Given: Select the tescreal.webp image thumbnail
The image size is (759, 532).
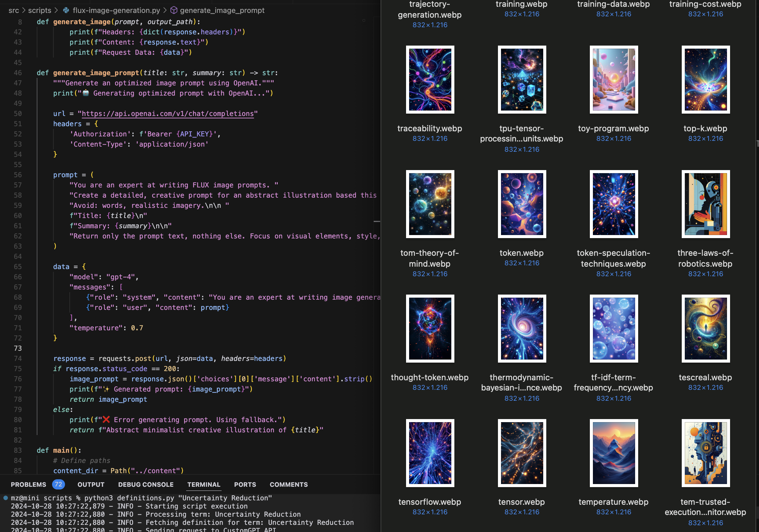Looking at the screenshot, I should (x=706, y=329).
